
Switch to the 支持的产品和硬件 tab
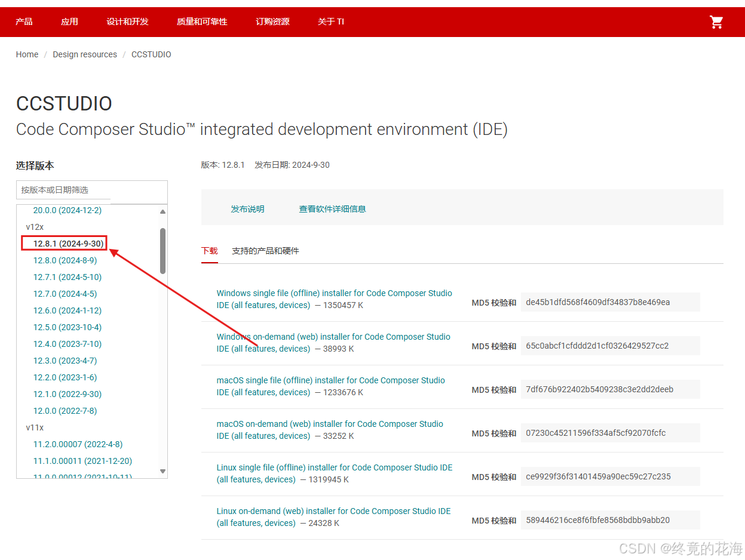point(265,251)
